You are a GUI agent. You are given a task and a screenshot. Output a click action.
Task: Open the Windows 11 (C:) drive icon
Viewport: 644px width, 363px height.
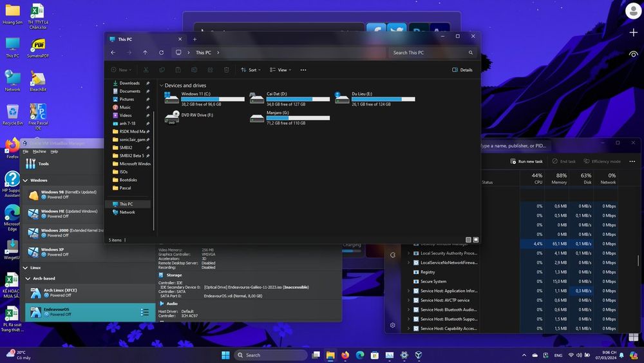click(171, 98)
